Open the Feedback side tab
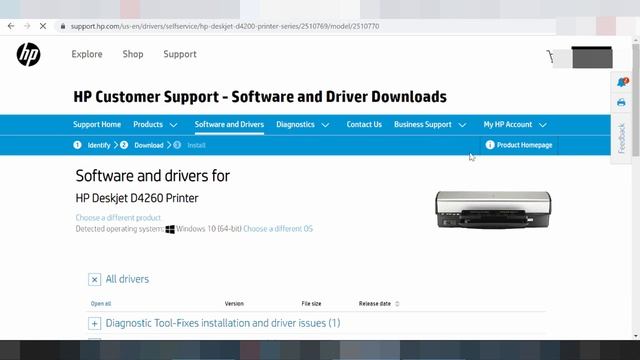The image size is (640, 360). pyautogui.click(x=621, y=138)
